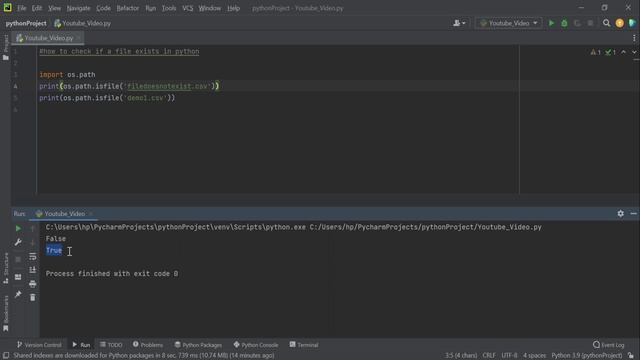
Task: Open the JetBrains Toolbox colorful icon
Action: coord(633,23)
